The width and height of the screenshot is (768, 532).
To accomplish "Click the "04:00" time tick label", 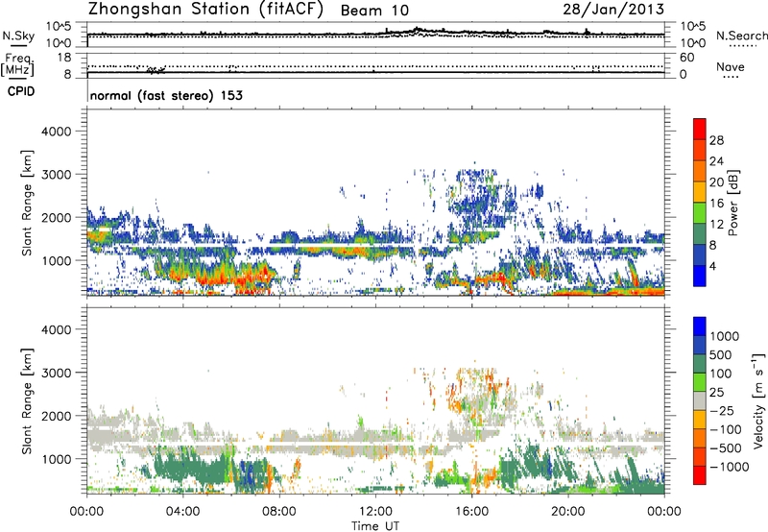I will [183, 512].
